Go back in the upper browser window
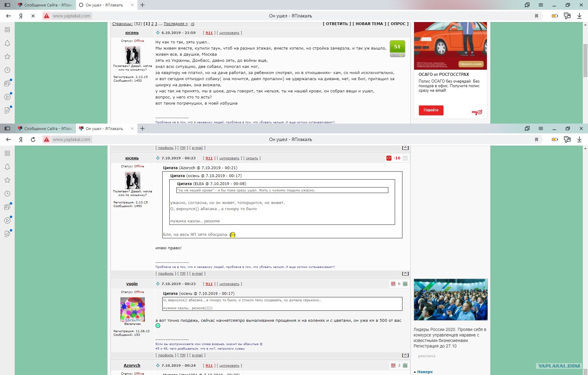 pyautogui.click(x=9, y=16)
